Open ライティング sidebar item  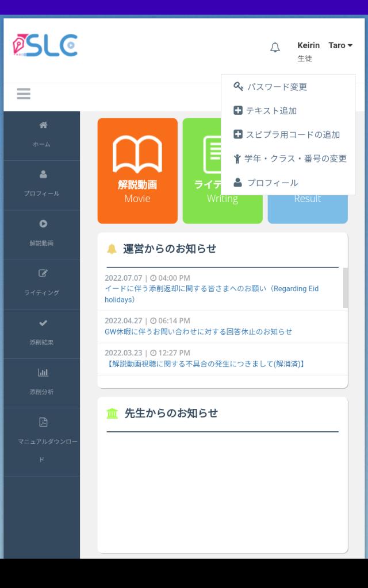coord(41,284)
